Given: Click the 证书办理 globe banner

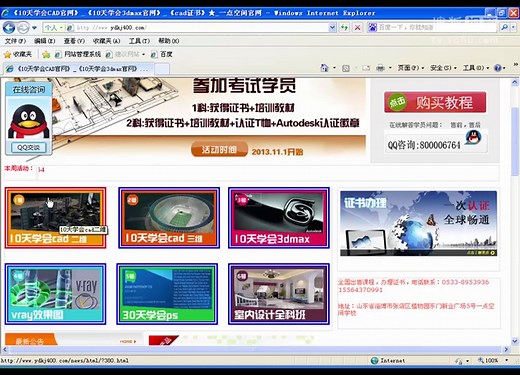Looking at the screenshot, I should [418, 223].
